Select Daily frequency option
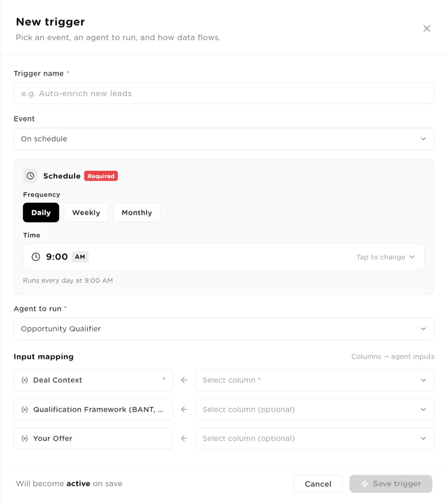 coord(41,212)
